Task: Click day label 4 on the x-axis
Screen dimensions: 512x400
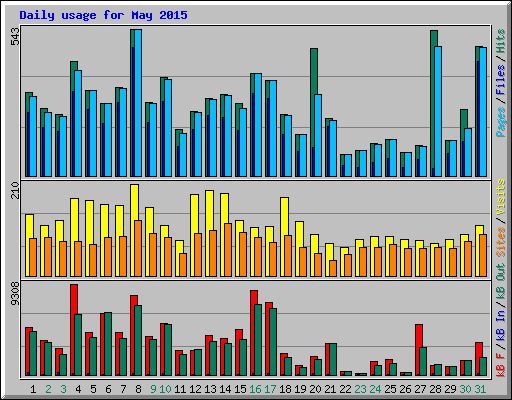Action: 78,389
